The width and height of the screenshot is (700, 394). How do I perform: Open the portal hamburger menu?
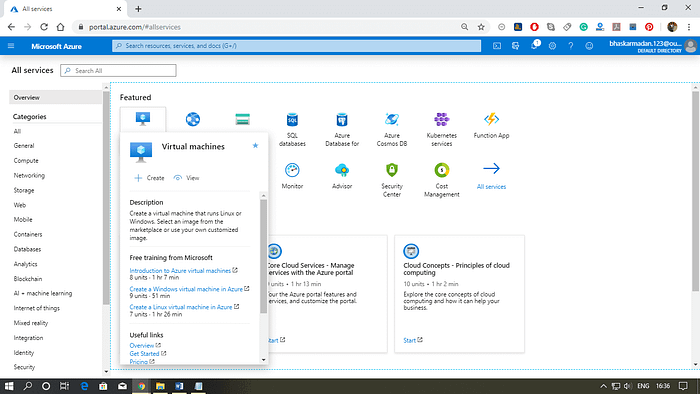pyautogui.click(x=11, y=46)
